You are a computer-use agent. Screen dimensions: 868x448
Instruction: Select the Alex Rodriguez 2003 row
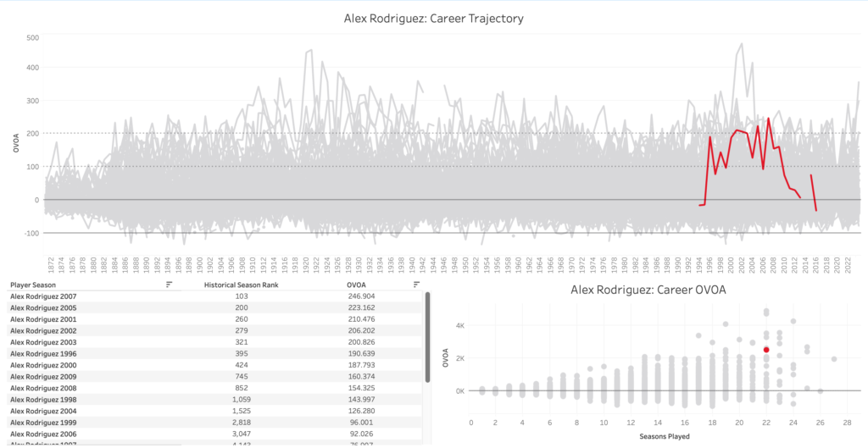click(214, 342)
